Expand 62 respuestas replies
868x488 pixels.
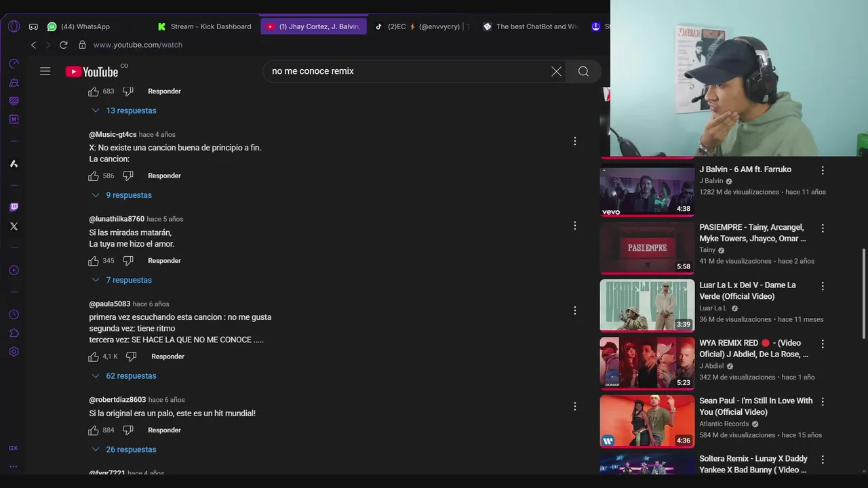coord(124,375)
